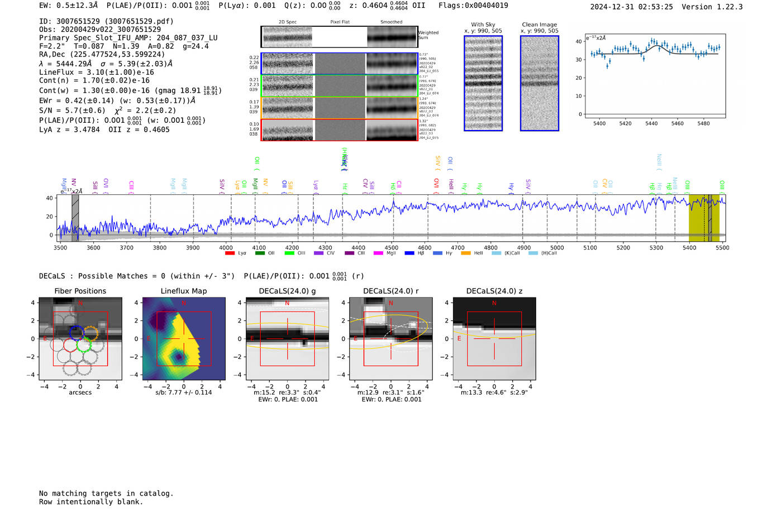The image size is (782, 532).
Task: Click the green fiber circle in Fiber Positions
Action: 84,344
